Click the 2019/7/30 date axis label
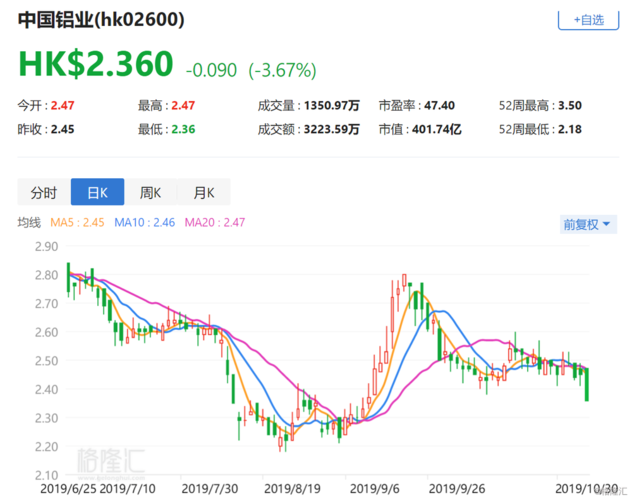This screenshot has width=632, height=500. pos(210,489)
